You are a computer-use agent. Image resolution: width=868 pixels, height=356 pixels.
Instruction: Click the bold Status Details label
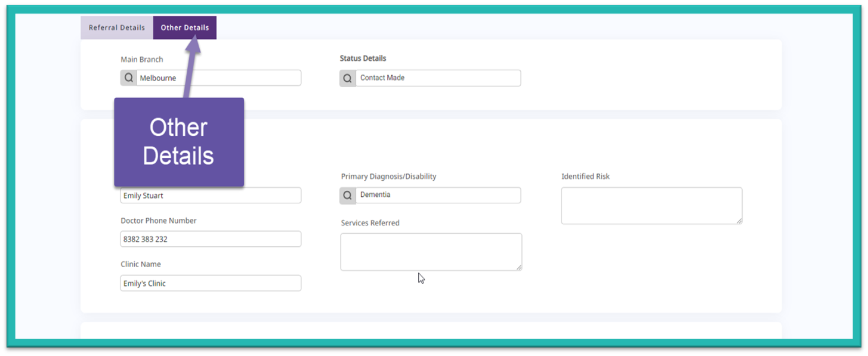(363, 58)
